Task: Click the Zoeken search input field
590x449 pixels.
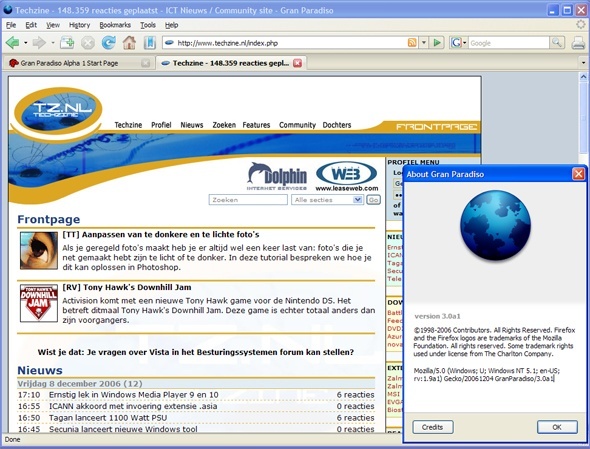Action: tap(248, 200)
